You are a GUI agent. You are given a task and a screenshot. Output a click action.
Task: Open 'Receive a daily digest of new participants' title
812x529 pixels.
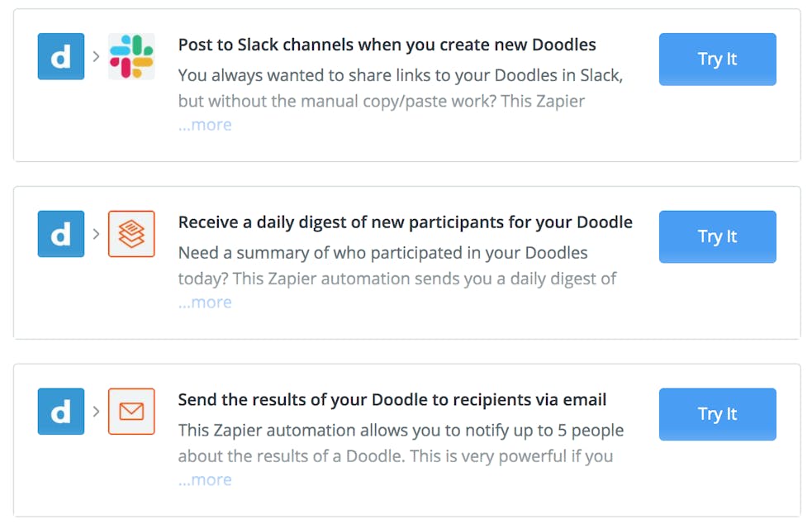click(405, 222)
